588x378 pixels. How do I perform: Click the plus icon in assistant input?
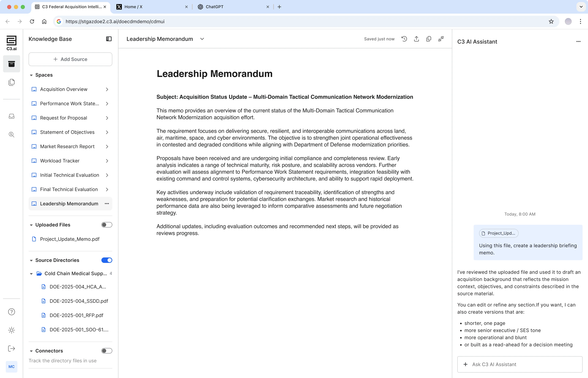point(465,364)
